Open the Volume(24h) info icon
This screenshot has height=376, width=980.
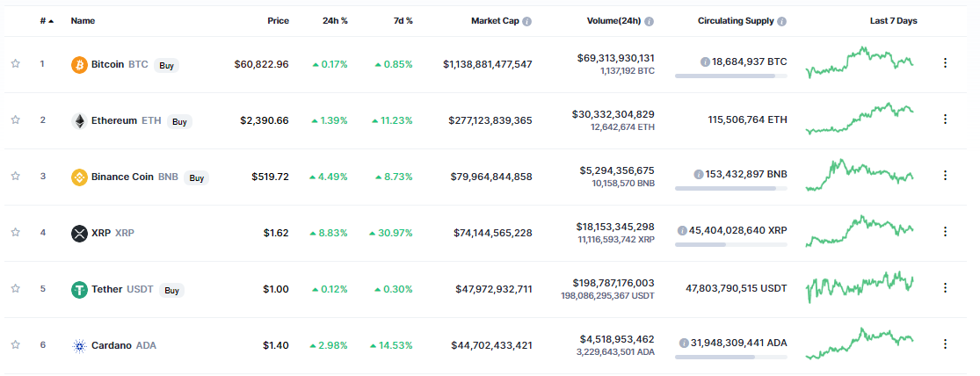tap(650, 21)
